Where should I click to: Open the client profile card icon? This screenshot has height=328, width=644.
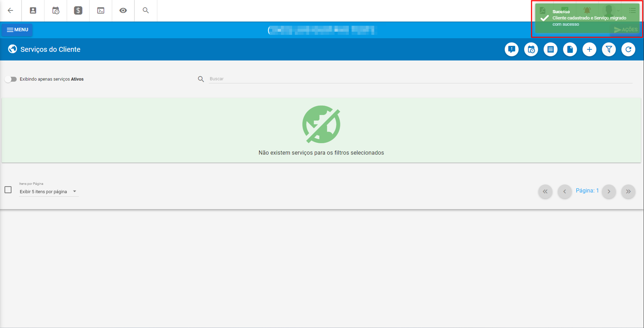point(33,10)
